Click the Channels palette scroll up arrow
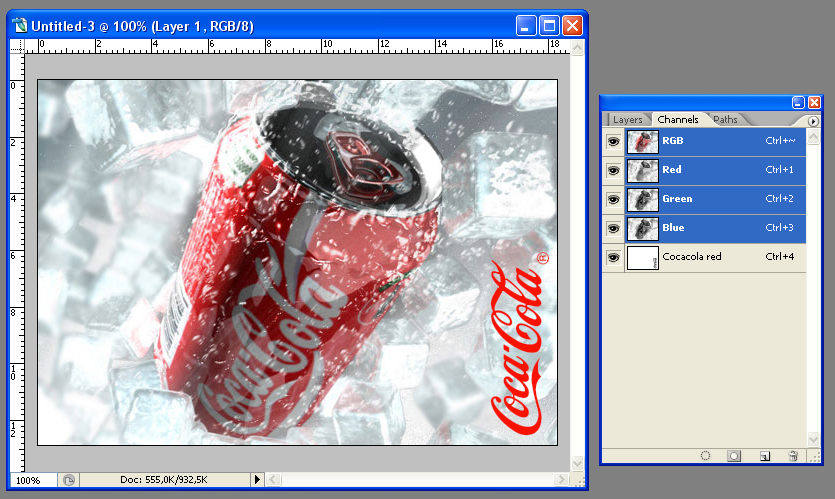This screenshot has height=499, width=835. [813, 136]
